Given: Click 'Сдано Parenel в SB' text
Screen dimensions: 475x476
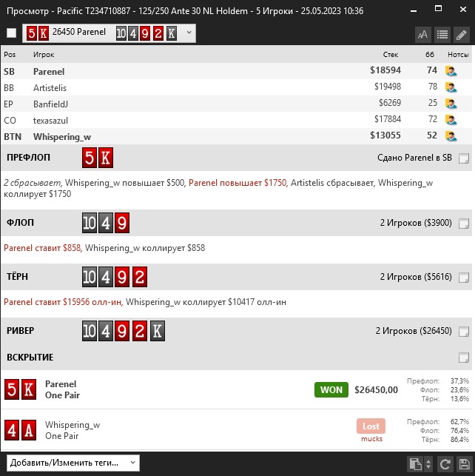Looking at the screenshot, I should pyautogui.click(x=414, y=158).
